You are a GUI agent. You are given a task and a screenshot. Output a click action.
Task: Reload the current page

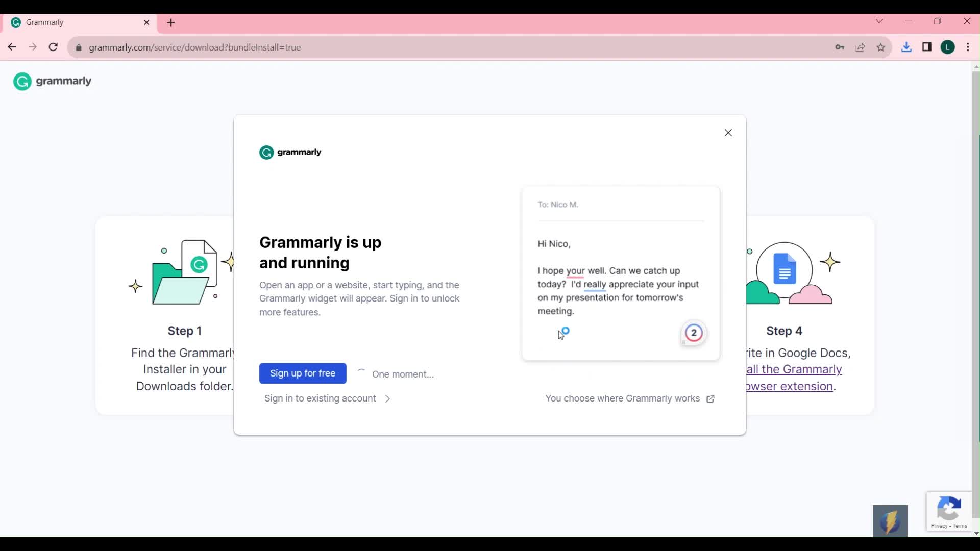(x=53, y=47)
